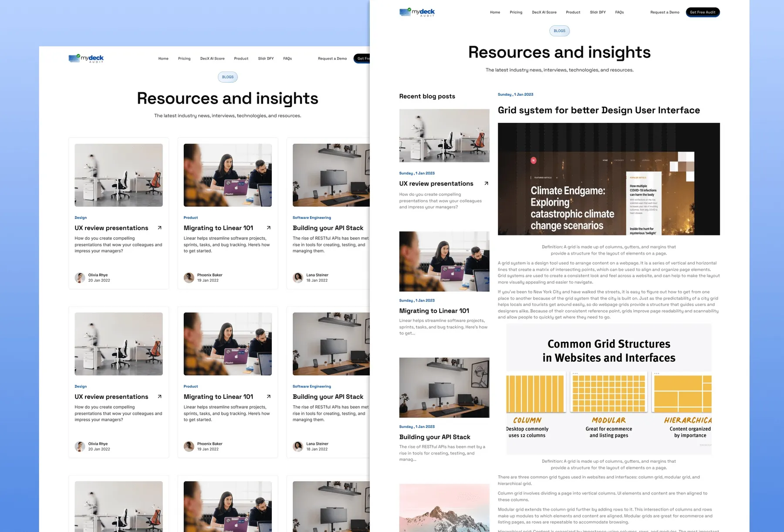The width and height of the screenshot is (784, 532).
Task: Click the partially hidden Get Free button in left page
Action: tap(362, 58)
